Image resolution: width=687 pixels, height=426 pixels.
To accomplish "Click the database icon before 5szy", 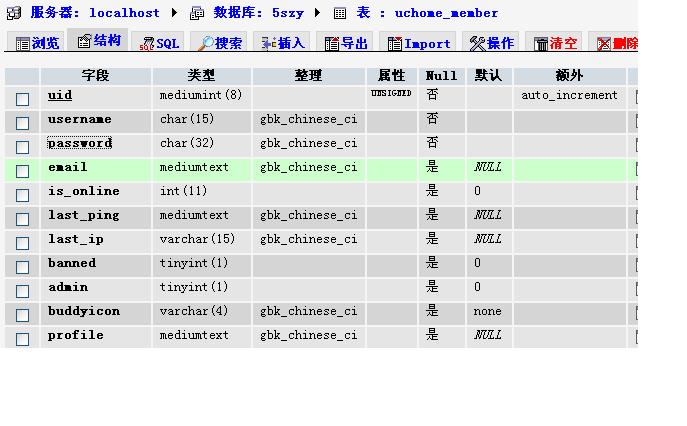I will click(x=197, y=14).
